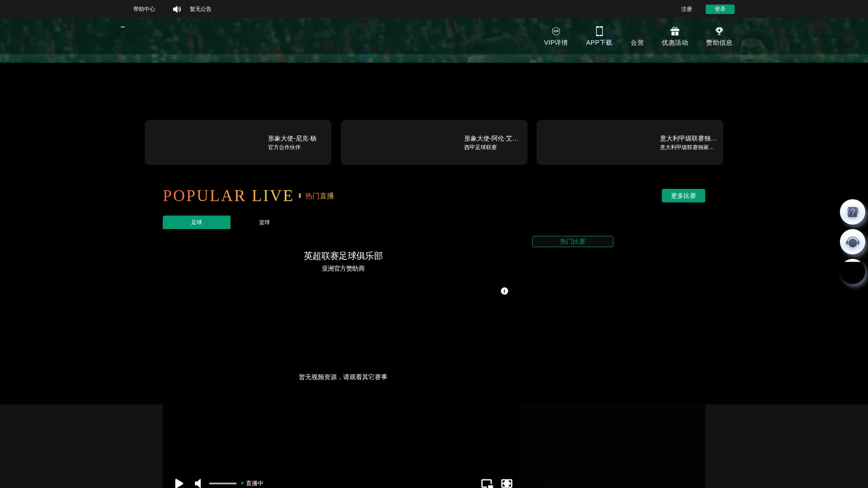
Task: Click the 直播中 live indicator
Action: [x=252, y=483]
